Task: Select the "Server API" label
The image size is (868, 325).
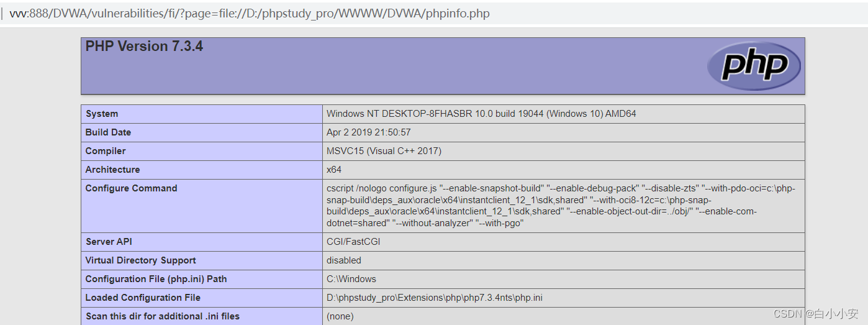Action: [109, 242]
